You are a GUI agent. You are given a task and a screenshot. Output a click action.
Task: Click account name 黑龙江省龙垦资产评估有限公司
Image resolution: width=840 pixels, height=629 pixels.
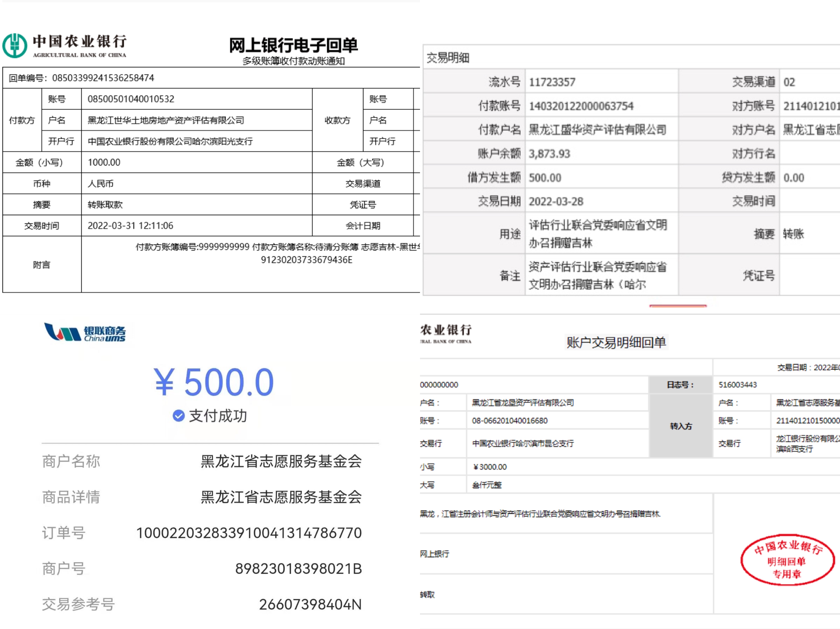click(522, 403)
